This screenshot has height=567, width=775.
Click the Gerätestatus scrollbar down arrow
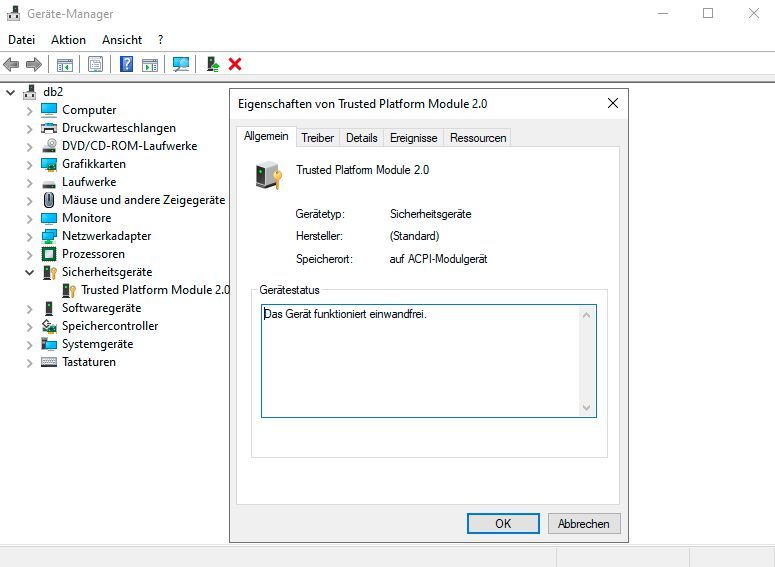(587, 407)
